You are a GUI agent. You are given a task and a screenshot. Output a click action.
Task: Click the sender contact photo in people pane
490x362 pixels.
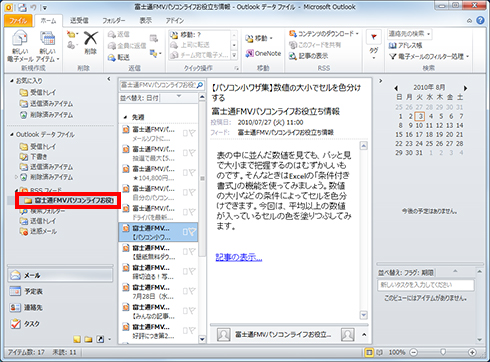pos(223,334)
